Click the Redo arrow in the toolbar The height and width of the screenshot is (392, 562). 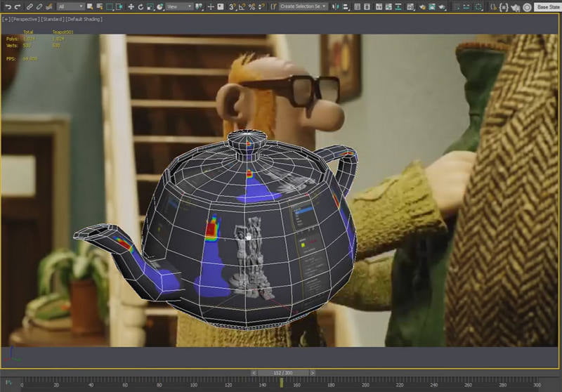click(x=17, y=7)
